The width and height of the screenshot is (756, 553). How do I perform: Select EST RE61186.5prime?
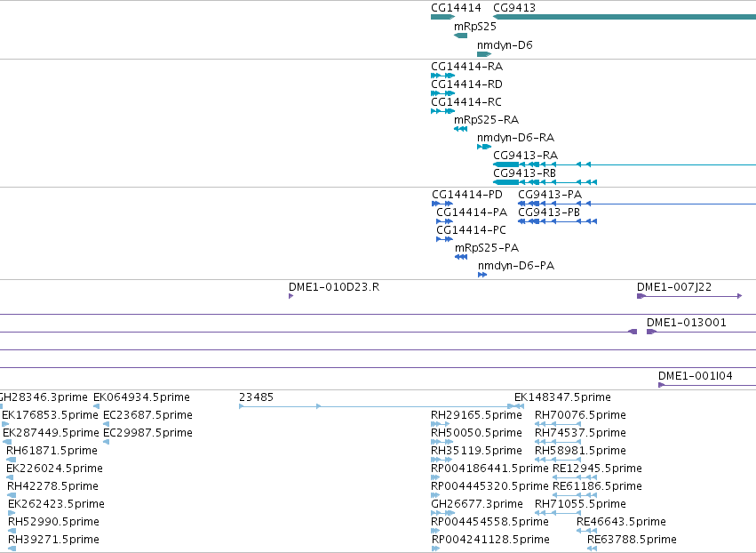click(x=597, y=486)
